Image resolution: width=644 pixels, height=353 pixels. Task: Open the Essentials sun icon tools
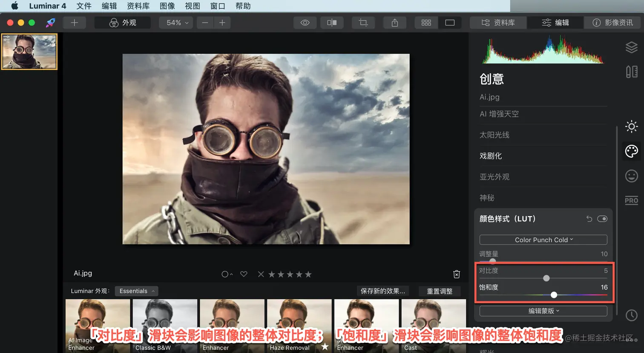tap(631, 126)
